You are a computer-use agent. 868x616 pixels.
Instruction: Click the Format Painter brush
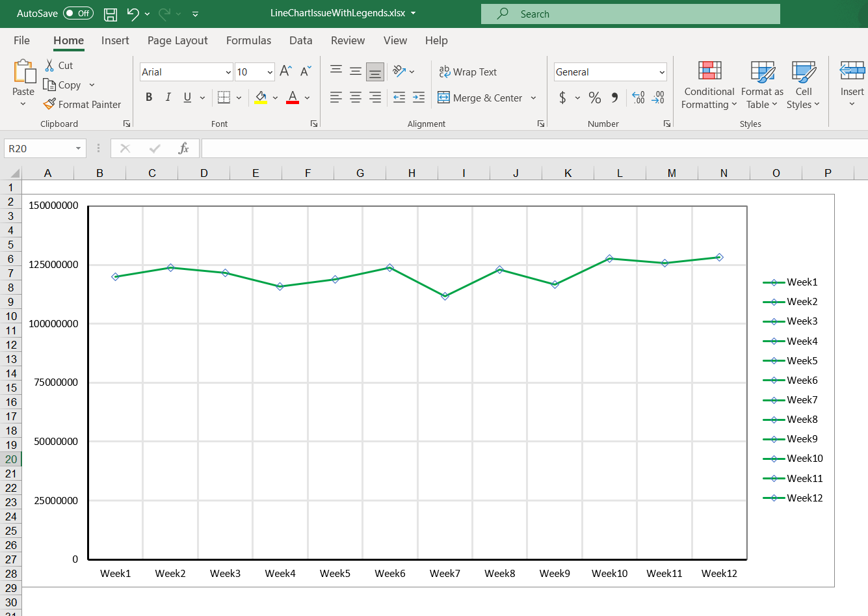[x=49, y=104]
